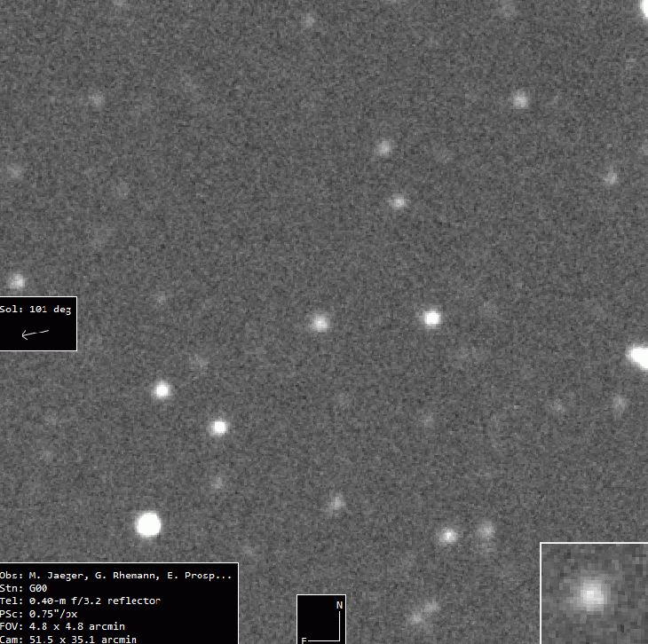Click the solar direction arrow

click(35, 334)
